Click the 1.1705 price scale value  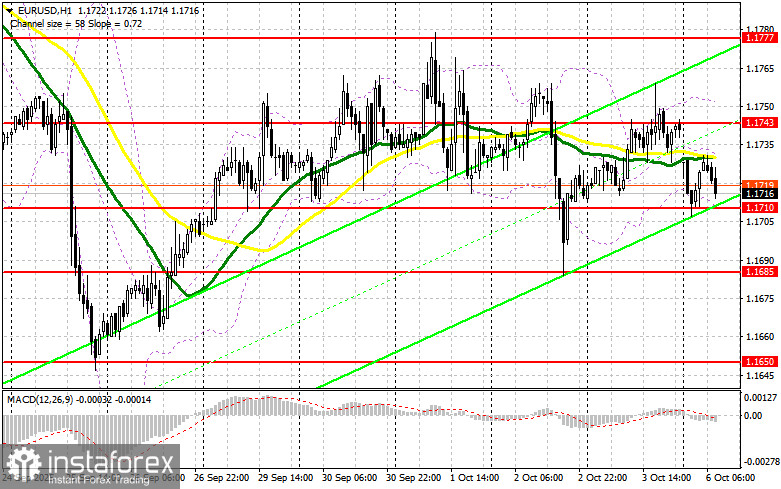(760, 222)
